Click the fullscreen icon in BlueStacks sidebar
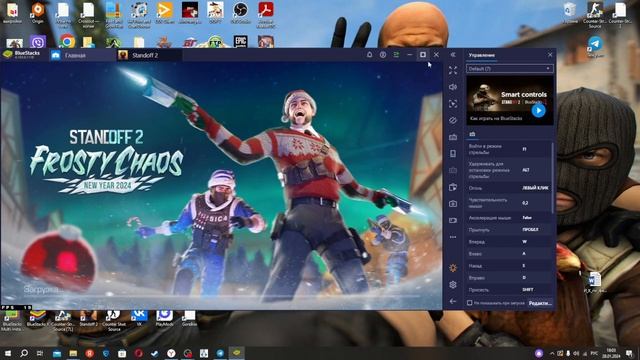This screenshot has height=360, width=640. (453, 70)
